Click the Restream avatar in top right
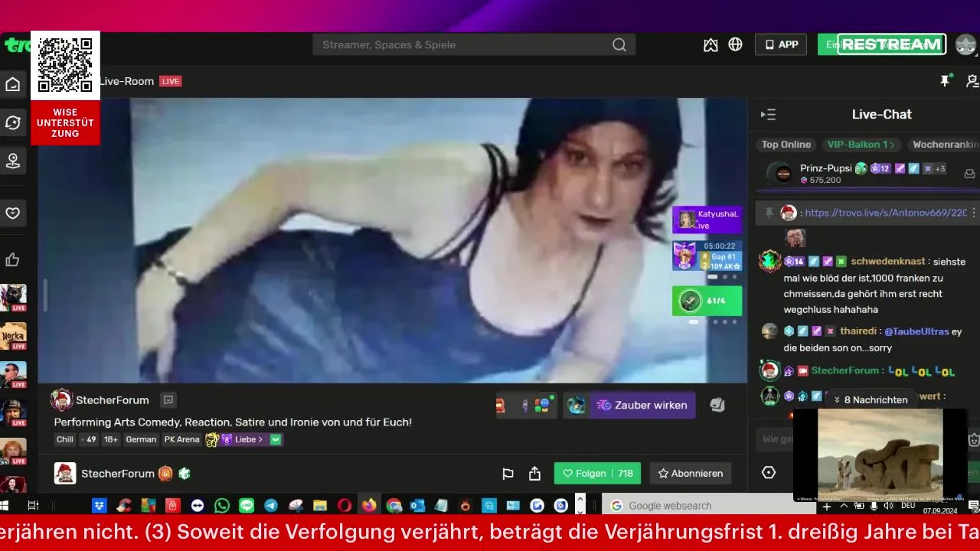This screenshot has width=980, height=551. [x=966, y=44]
